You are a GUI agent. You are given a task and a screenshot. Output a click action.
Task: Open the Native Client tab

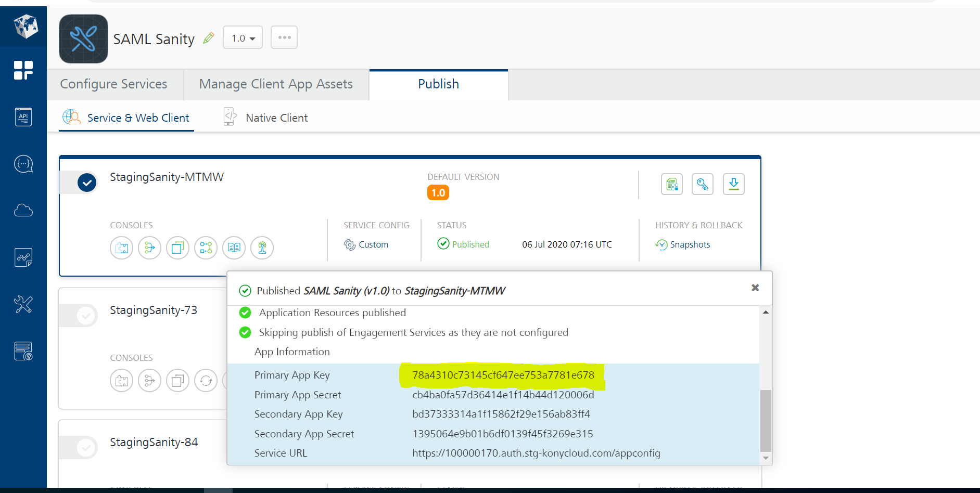(276, 117)
